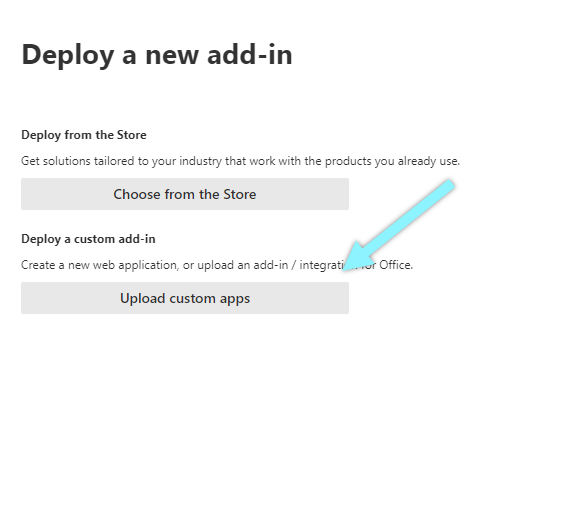Click the Get solutions tailored description text
This screenshot has height=518, width=585.
point(240,161)
